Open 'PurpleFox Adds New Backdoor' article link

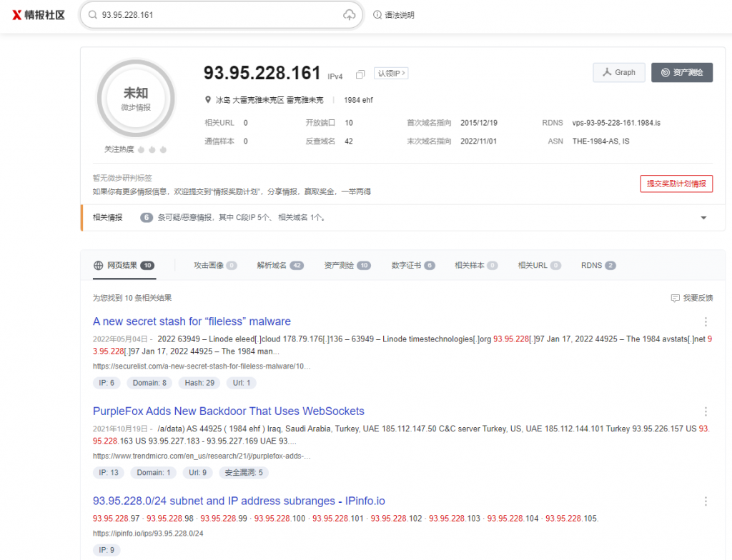pyautogui.click(x=228, y=411)
